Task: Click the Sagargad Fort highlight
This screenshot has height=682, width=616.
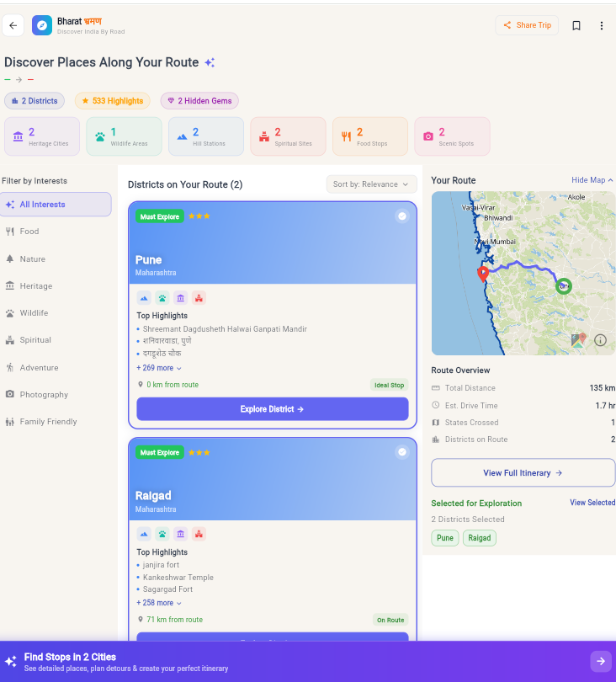Action: coord(167,589)
